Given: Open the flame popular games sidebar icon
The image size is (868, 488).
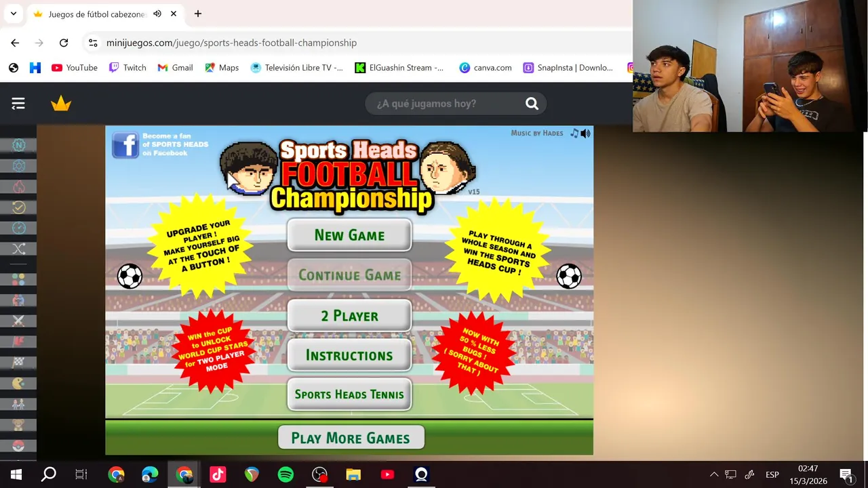Looking at the screenshot, I should [18, 186].
